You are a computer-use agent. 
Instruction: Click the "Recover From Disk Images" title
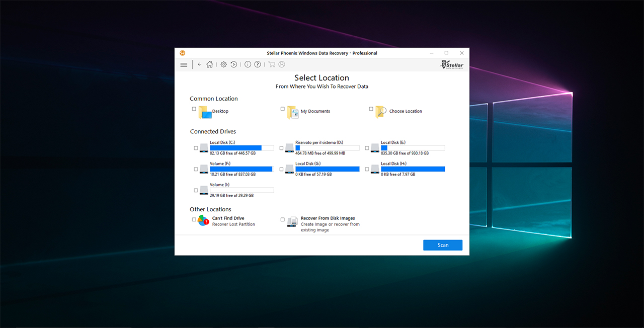point(328,218)
